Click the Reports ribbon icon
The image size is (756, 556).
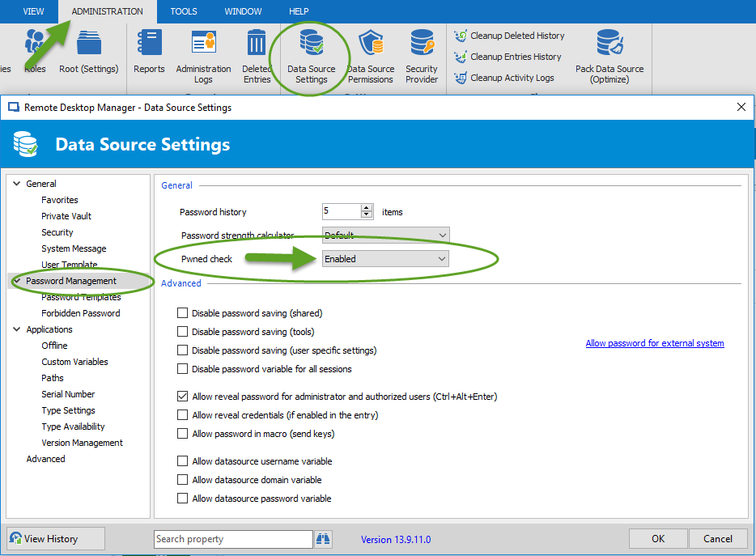[149, 45]
